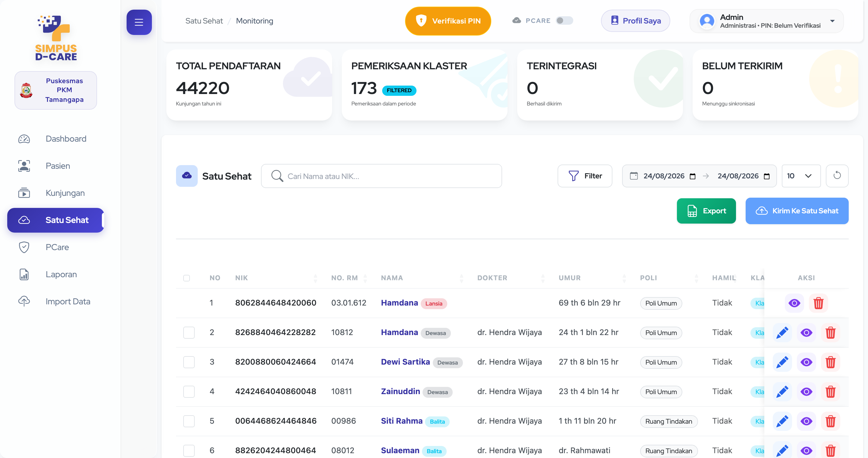Click the Cari Nama atau NIK search field
This screenshot has height=458, width=868.
click(x=382, y=176)
